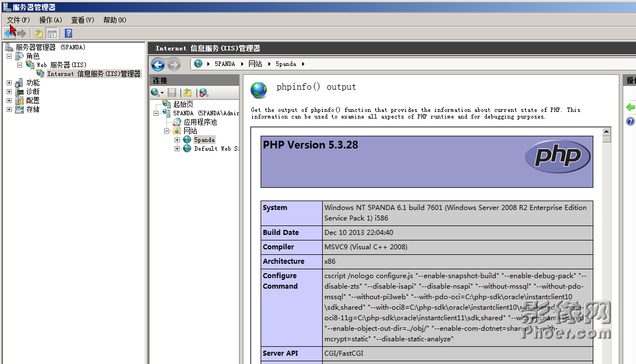Screen dimensions: 636x364
Task: Click the 服务器管理器 window title icon
Action: [7, 7]
